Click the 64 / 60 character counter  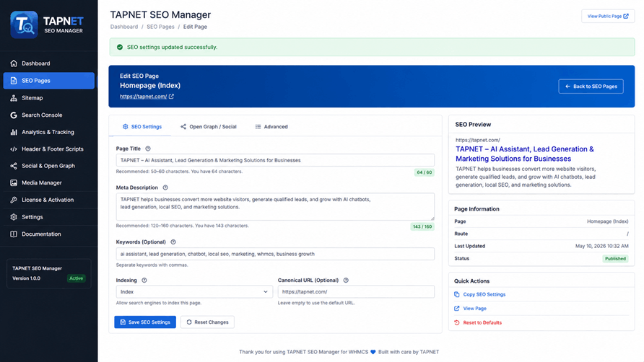[x=425, y=172]
